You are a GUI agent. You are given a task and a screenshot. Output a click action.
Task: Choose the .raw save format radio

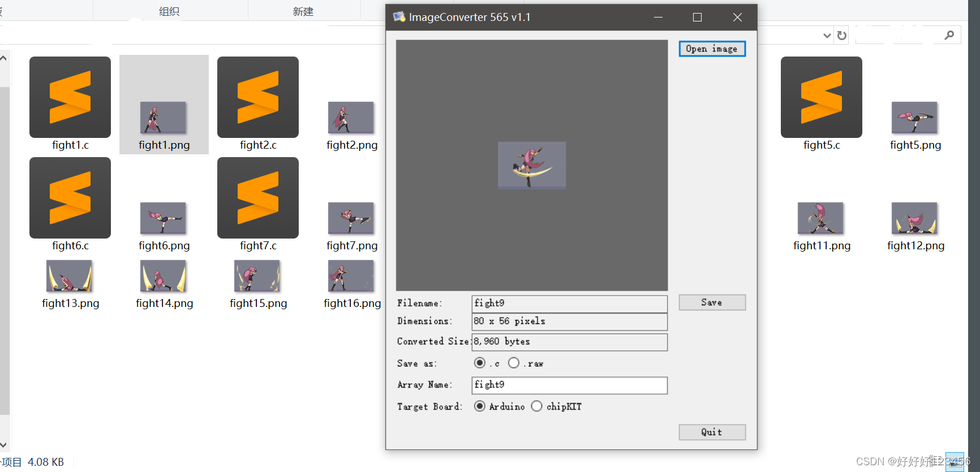pyautogui.click(x=514, y=363)
